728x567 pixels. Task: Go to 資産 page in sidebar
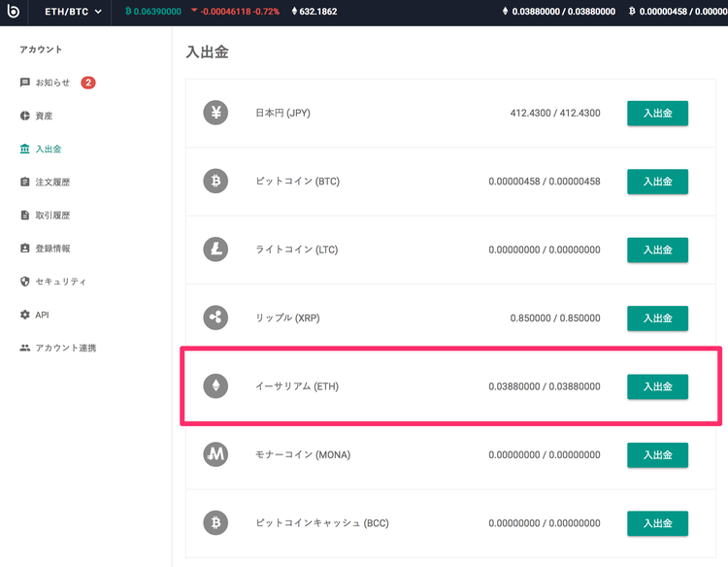click(x=44, y=116)
